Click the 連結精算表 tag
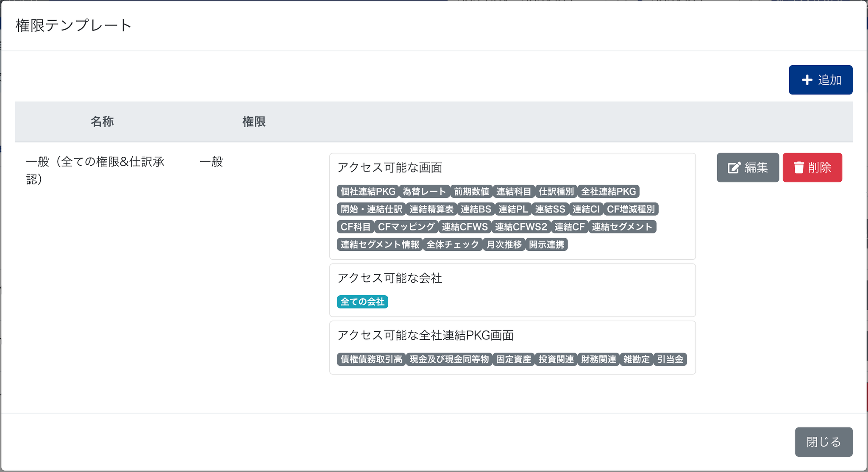 pyautogui.click(x=431, y=209)
